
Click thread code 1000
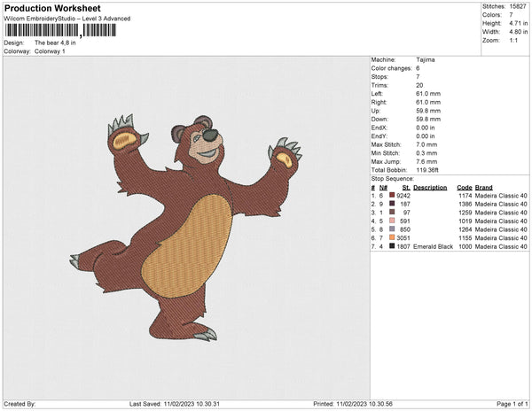[465, 246]
